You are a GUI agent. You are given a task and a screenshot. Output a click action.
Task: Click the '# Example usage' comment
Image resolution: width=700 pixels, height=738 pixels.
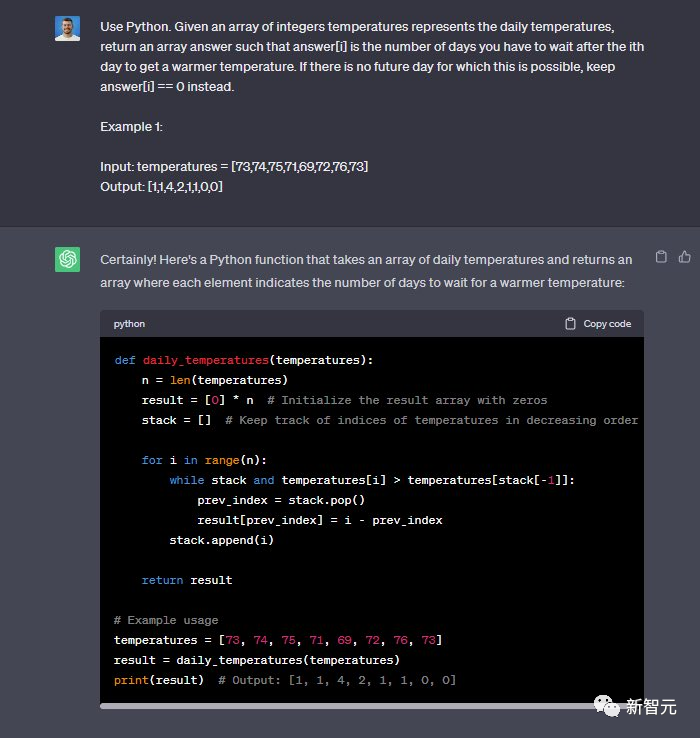[x=166, y=620]
